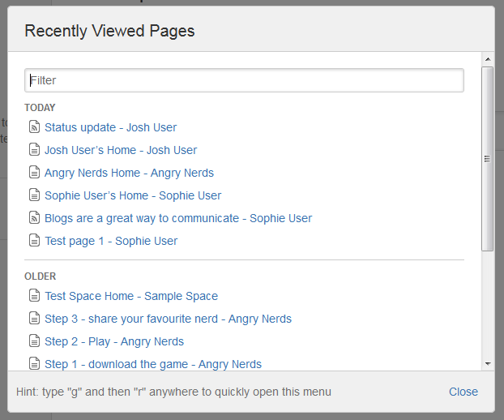The height and width of the screenshot is (420, 504).
Task: Close the Recently Viewed Pages dialog
Action: point(463,392)
